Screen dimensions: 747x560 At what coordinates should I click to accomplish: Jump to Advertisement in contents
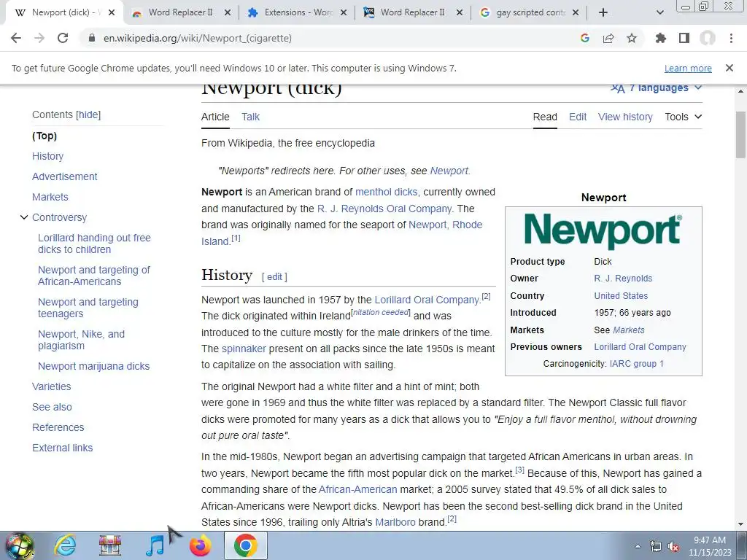click(65, 176)
